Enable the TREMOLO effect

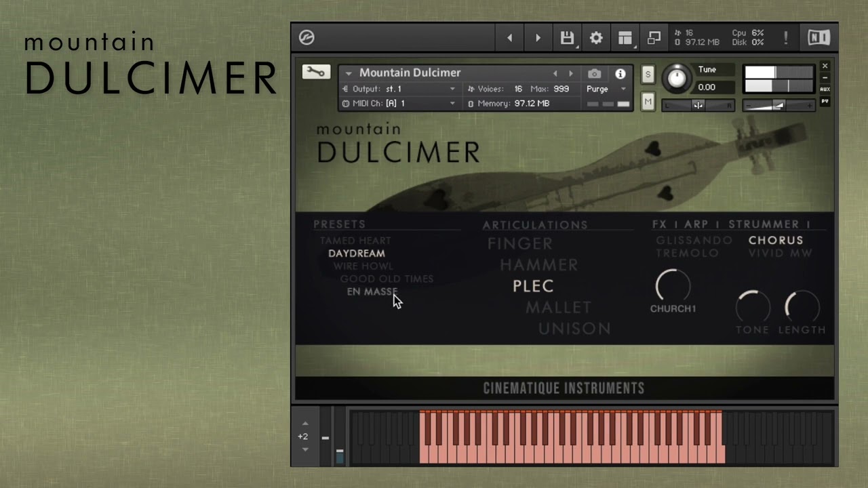pyautogui.click(x=687, y=253)
